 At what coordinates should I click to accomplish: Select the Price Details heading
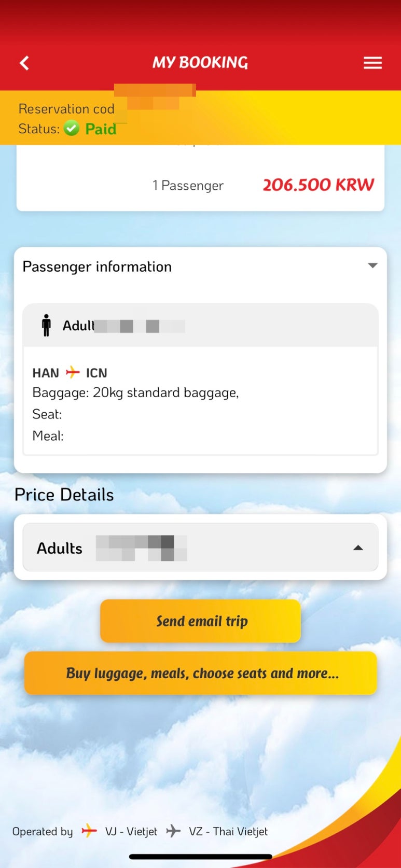click(64, 495)
